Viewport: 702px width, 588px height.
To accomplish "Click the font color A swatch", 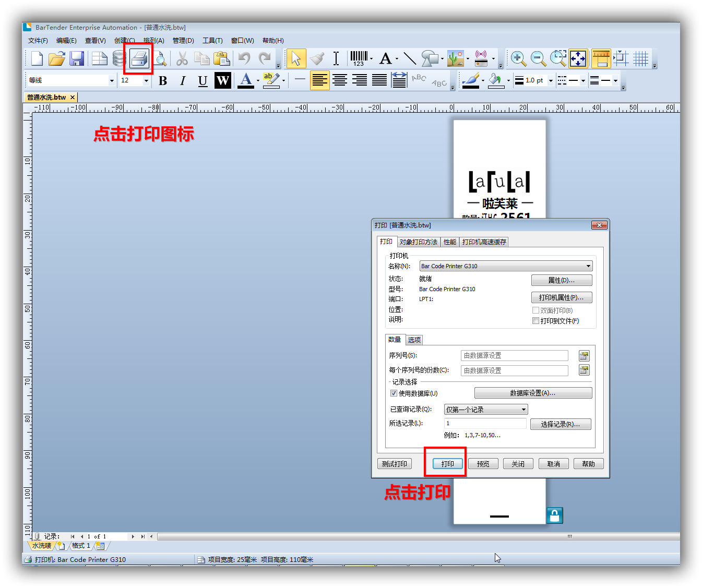I will 246,80.
